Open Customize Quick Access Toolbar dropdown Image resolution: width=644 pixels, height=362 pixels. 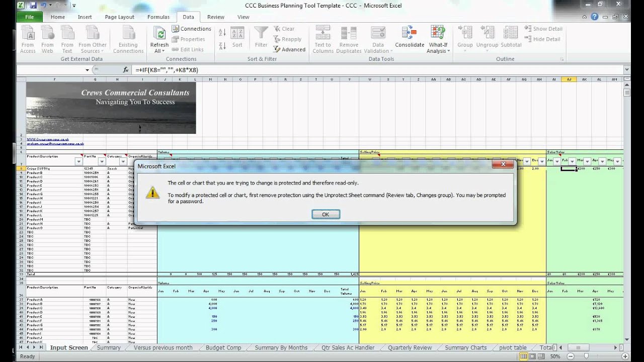tap(74, 6)
